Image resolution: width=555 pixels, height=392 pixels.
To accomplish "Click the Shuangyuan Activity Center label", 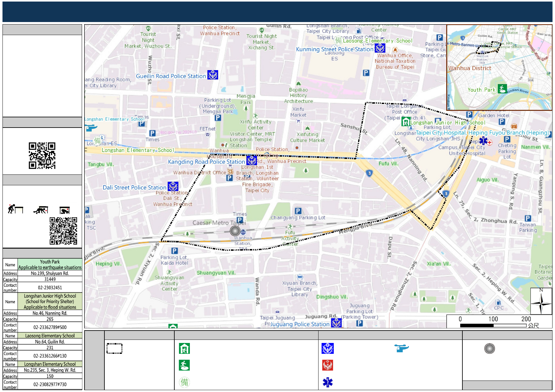I will (x=169, y=283).
